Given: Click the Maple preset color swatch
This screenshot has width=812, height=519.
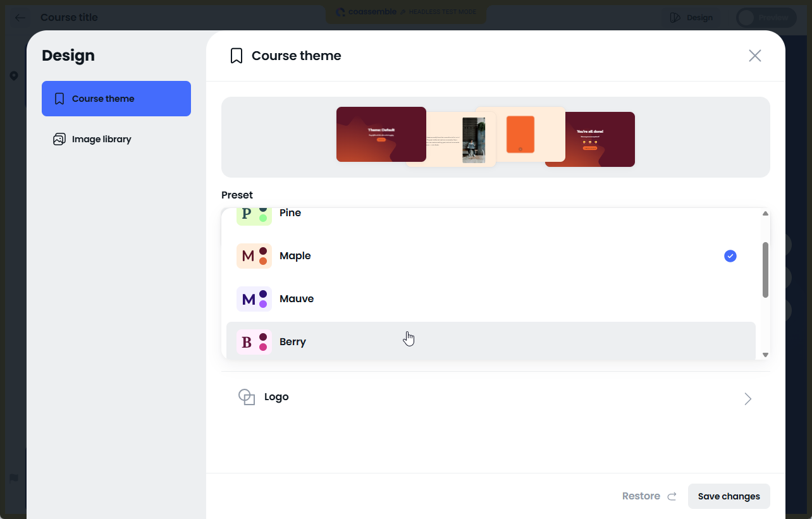Looking at the screenshot, I should pos(254,256).
